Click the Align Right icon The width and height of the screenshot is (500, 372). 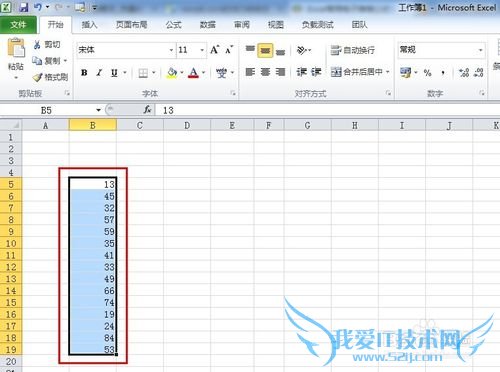pos(280,72)
